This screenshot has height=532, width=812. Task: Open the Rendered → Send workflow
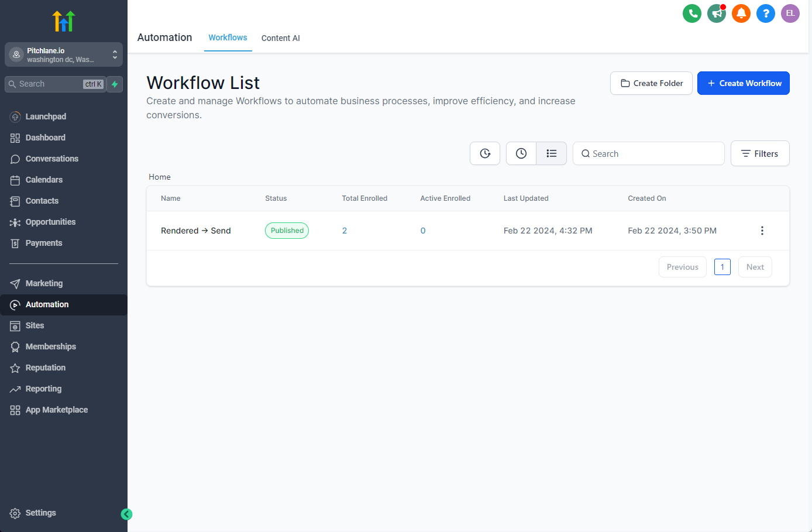coord(196,231)
